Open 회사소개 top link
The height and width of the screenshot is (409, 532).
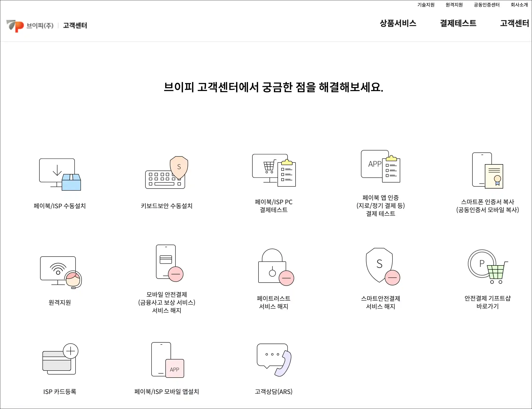(x=519, y=5)
